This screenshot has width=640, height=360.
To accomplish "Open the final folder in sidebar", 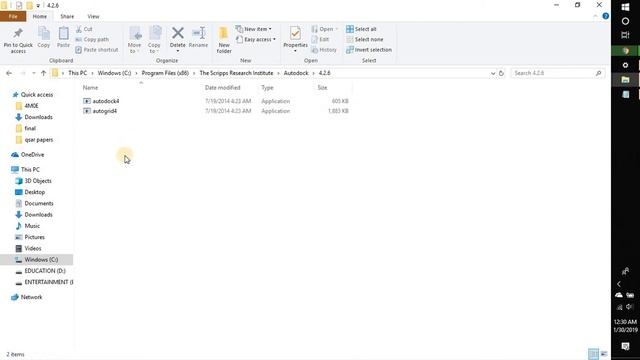I will (x=30, y=128).
